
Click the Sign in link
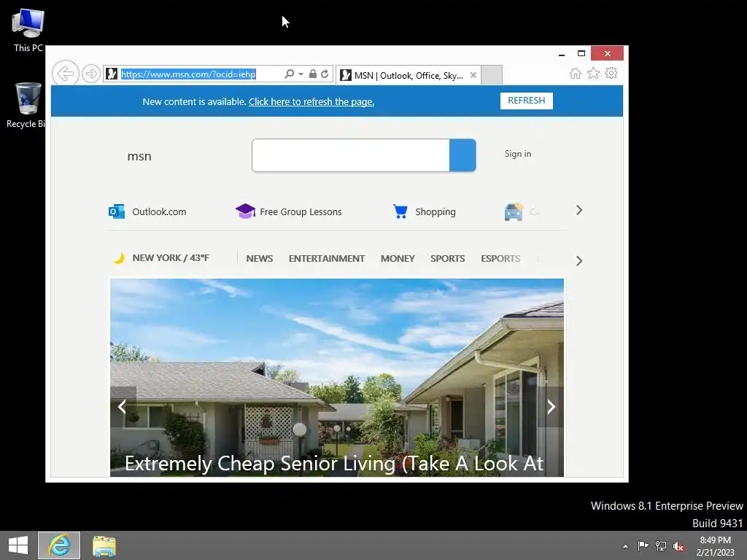[518, 154]
